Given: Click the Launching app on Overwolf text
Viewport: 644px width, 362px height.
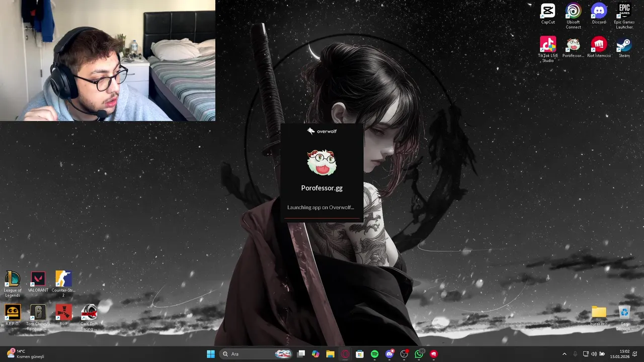Looking at the screenshot, I should click(320, 207).
